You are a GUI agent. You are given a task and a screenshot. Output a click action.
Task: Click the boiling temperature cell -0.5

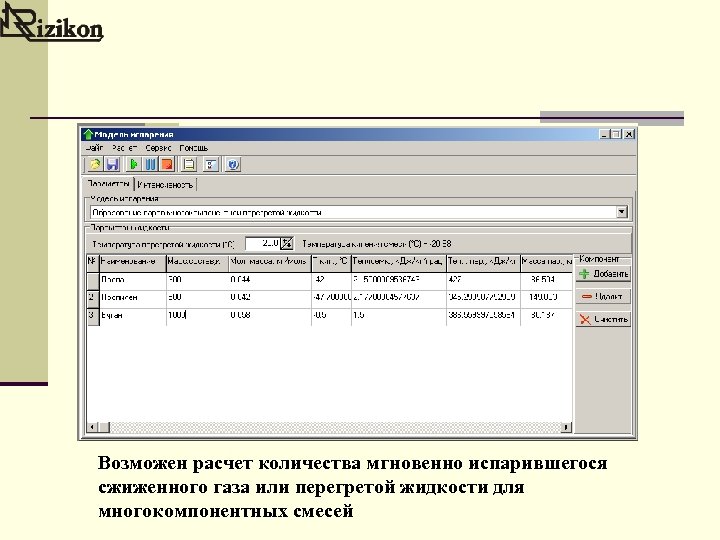[331, 317]
